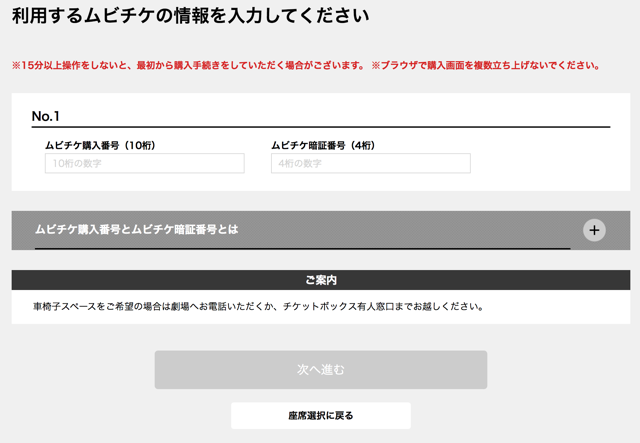Click the ムビチケ購入番号（10桁）label
Image resolution: width=640 pixels, height=443 pixels.
(100, 145)
